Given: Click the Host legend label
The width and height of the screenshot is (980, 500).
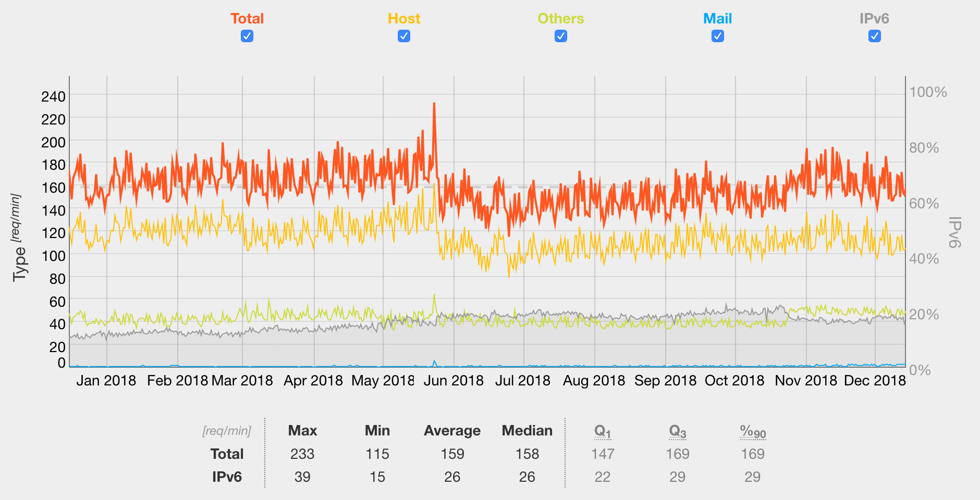Looking at the screenshot, I should coord(404,19).
